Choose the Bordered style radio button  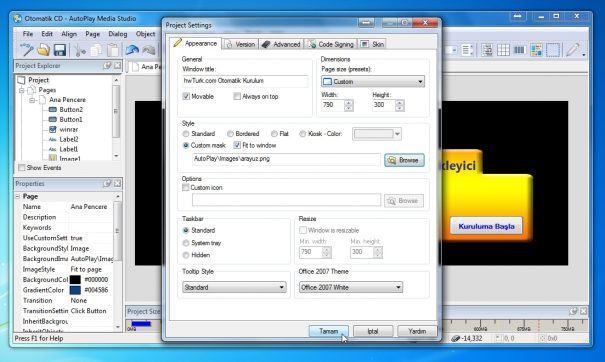(x=230, y=134)
